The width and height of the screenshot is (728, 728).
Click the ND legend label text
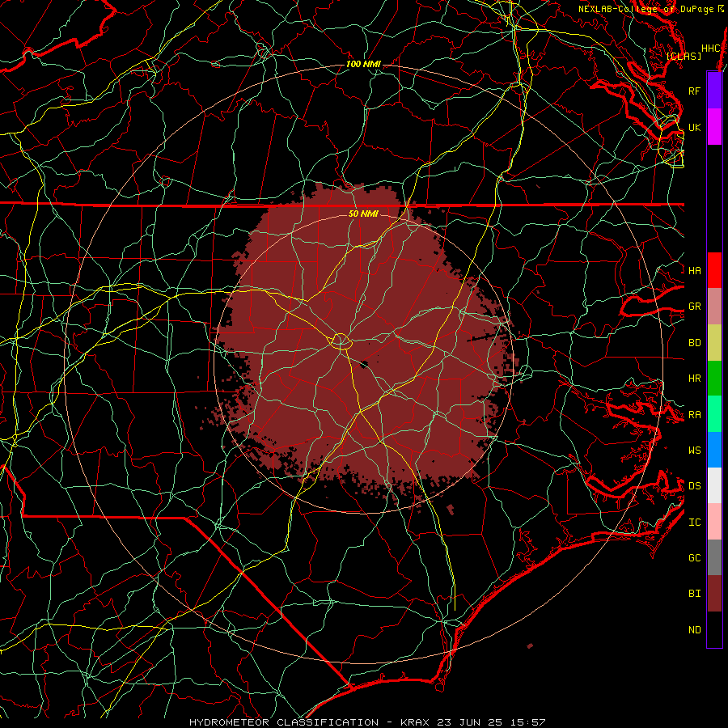[x=694, y=630]
